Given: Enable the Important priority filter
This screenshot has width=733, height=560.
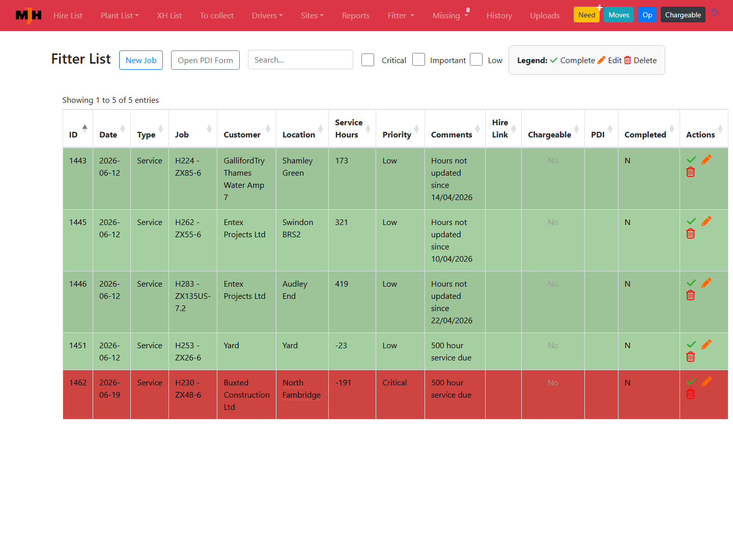Looking at the screenshot, I should 418,60.
